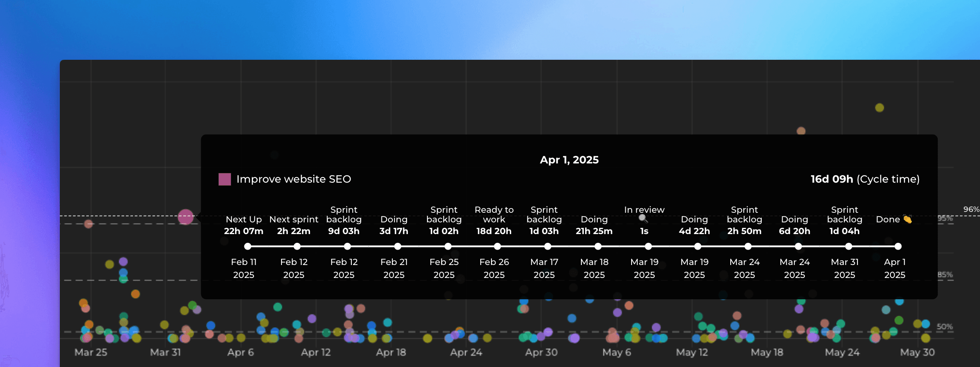Click the Apr 1 2025 date under Done
The width and height of the screenshot is (980, 367).
895,268
